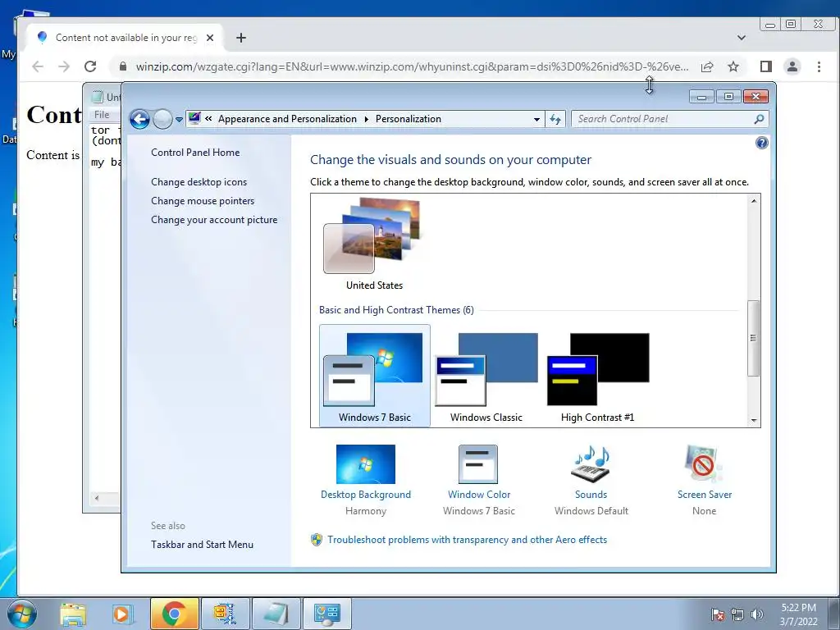This screenshot has height=630, width=840.
Task: Open Taskbar and Start Menu link
Action: pyautogui.click(x=202, y=545)
